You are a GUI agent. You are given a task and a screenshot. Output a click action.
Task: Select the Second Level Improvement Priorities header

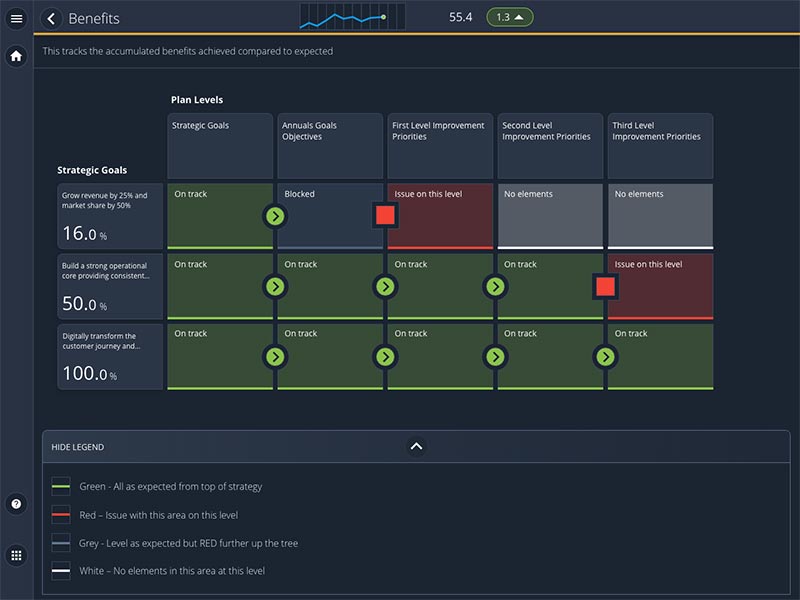[x=549, y=145]
